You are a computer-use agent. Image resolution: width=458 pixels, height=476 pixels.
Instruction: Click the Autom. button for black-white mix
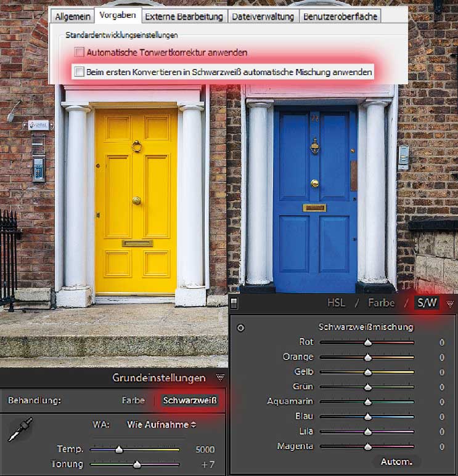[x=396, y=462]
